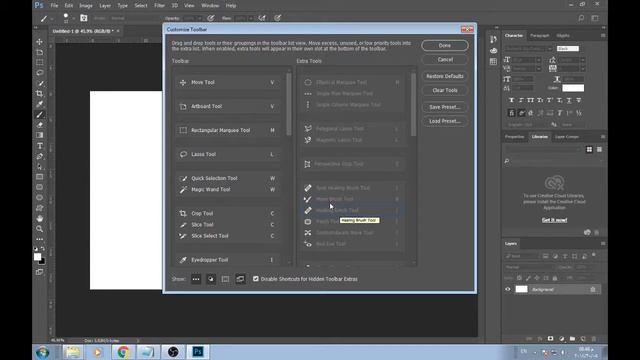Switch to the Layer Comps tab
The height and width of the screenshot is (360, 640).
(567, 137)
